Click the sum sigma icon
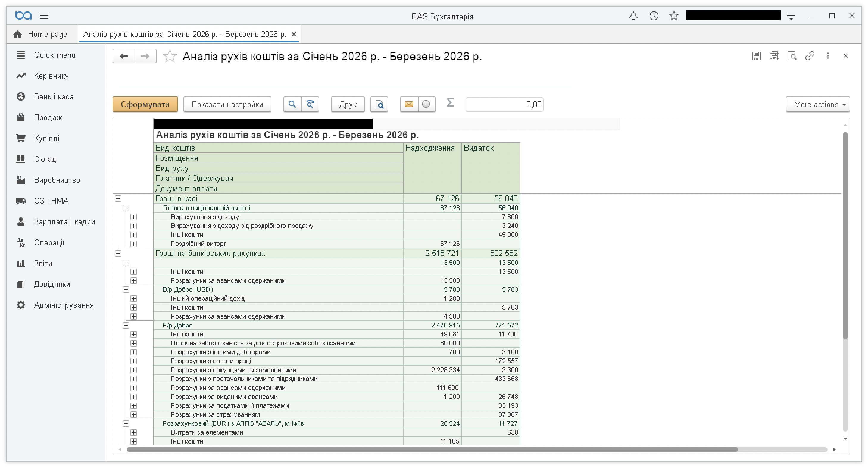 point(450,102)
